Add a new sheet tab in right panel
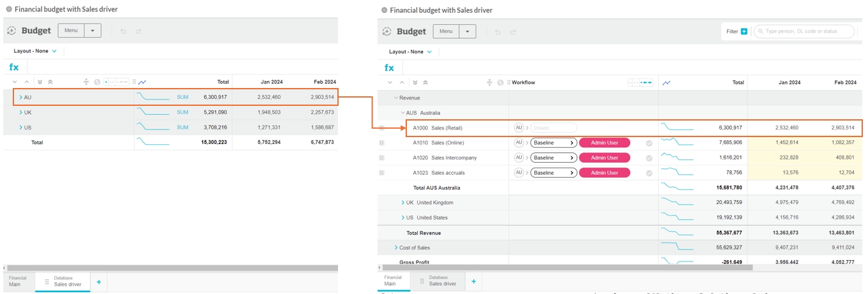 (473, 281)
